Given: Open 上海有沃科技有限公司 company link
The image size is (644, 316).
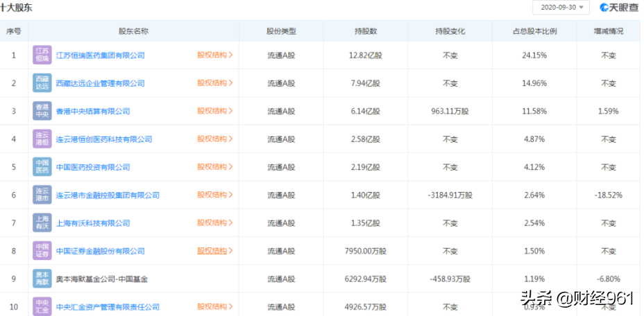Looking at the screenshot, I should click(x=93, y=223).
